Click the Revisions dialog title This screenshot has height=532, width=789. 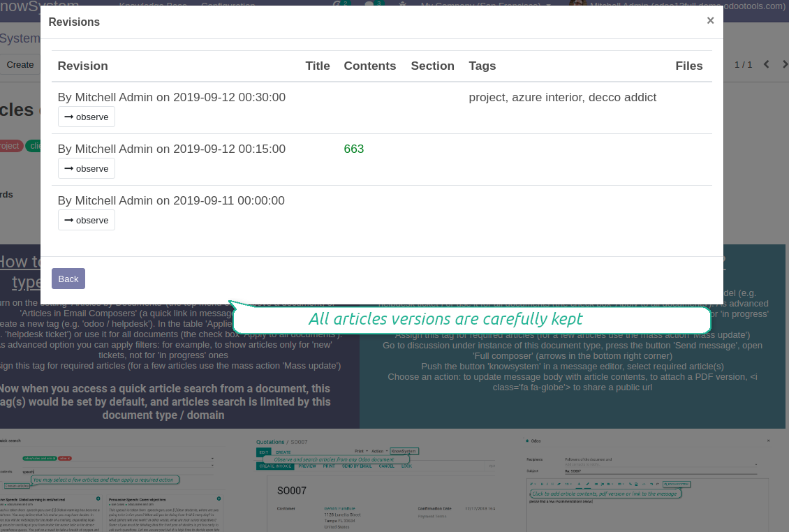tap(74, 22)
